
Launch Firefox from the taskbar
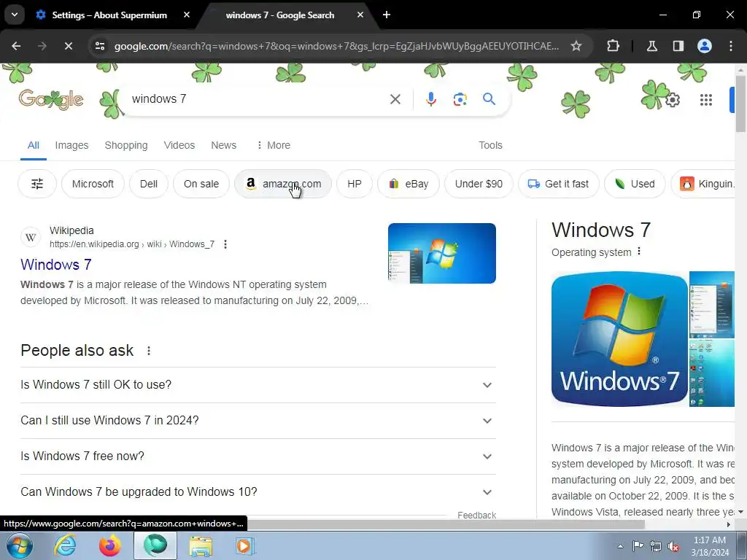point(109,545)
